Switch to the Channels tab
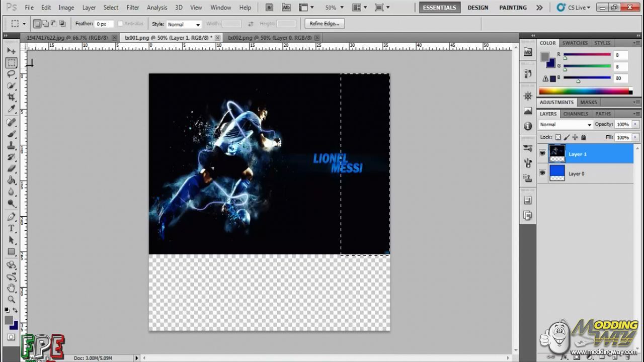 (x=576, y=114)
